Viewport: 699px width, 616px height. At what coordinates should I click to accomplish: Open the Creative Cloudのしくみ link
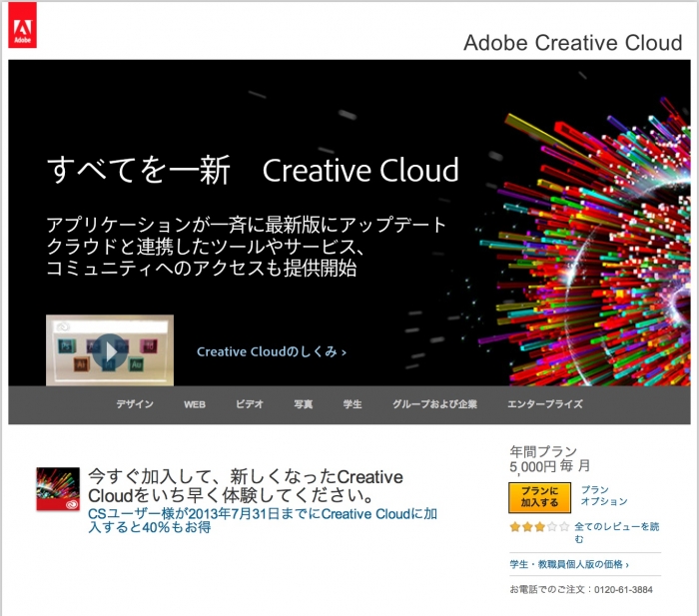(272, 351)
